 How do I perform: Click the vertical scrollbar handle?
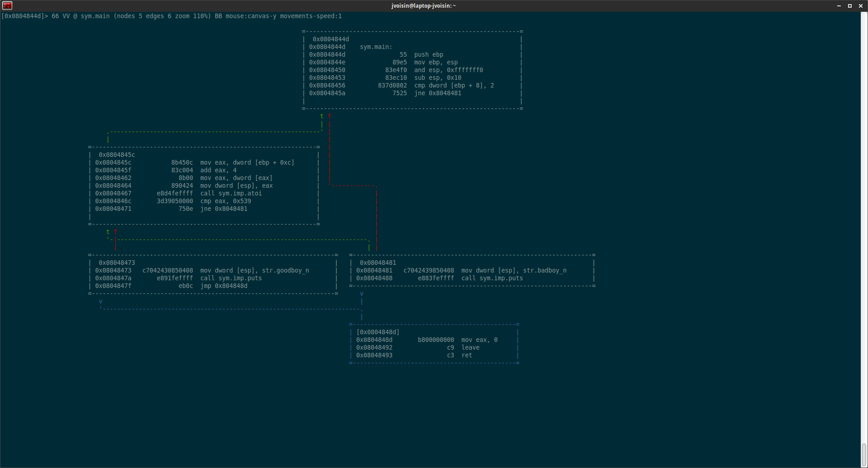coord(864,454)
